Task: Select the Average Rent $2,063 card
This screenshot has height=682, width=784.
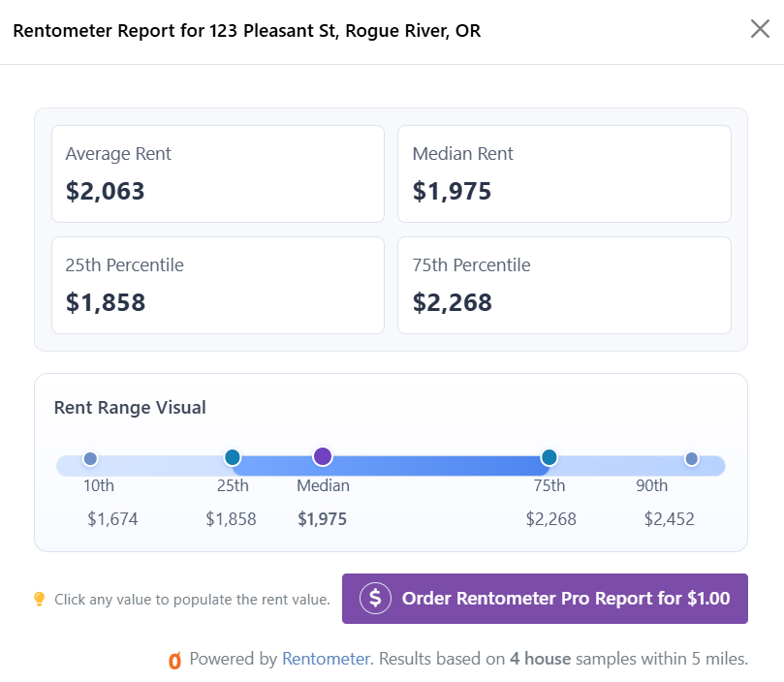Action: (x=218, y=174)
